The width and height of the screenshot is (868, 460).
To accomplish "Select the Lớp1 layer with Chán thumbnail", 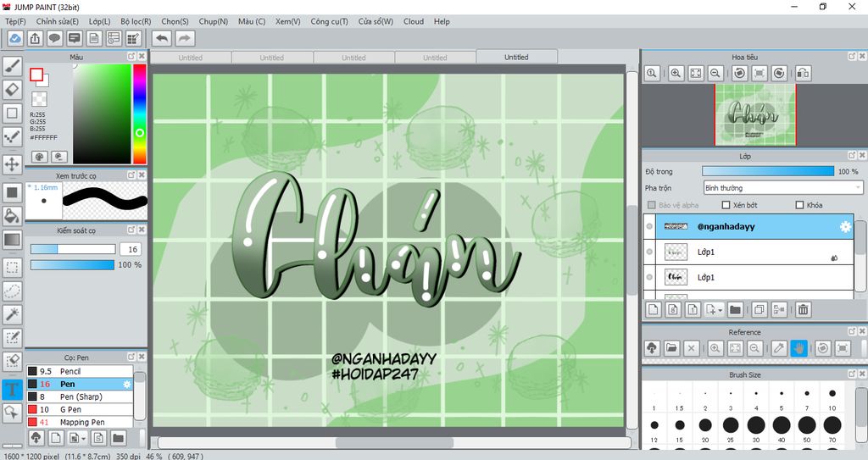I will point(749,277).
